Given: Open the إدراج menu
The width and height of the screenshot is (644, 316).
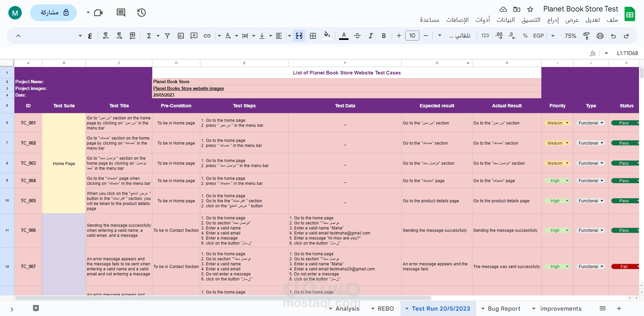Looking at the screenshot, I should [553, 20].
